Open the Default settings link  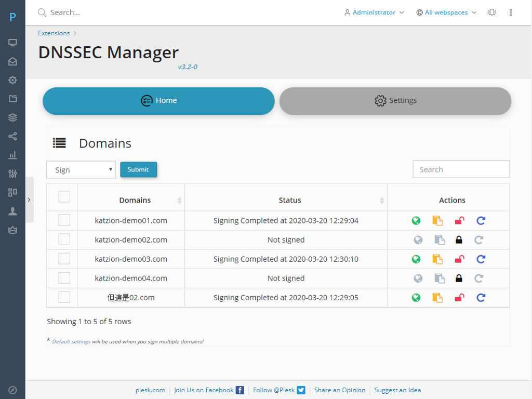point(71,341)
